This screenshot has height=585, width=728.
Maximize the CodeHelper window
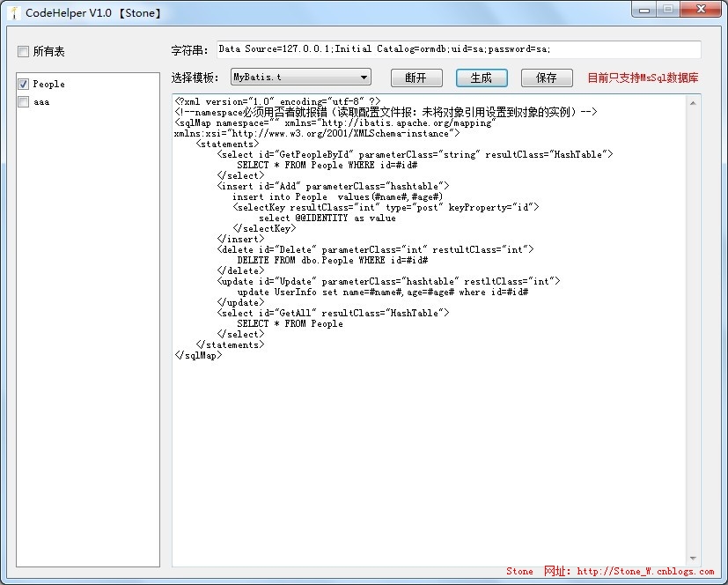pos(668,10)
